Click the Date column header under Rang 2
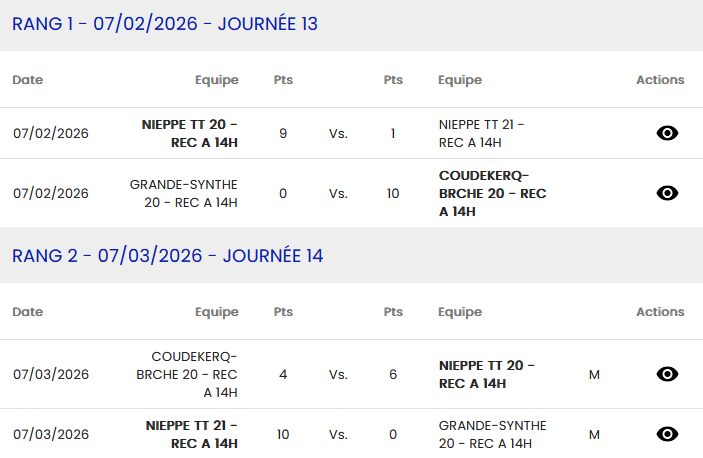703x458 pixels. (28, 312)
